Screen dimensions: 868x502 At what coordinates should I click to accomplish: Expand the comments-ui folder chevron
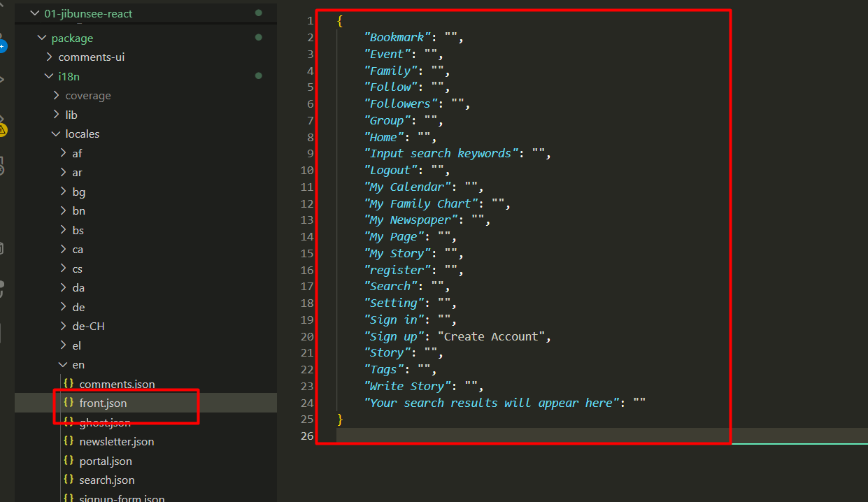(x=49, y=57)
